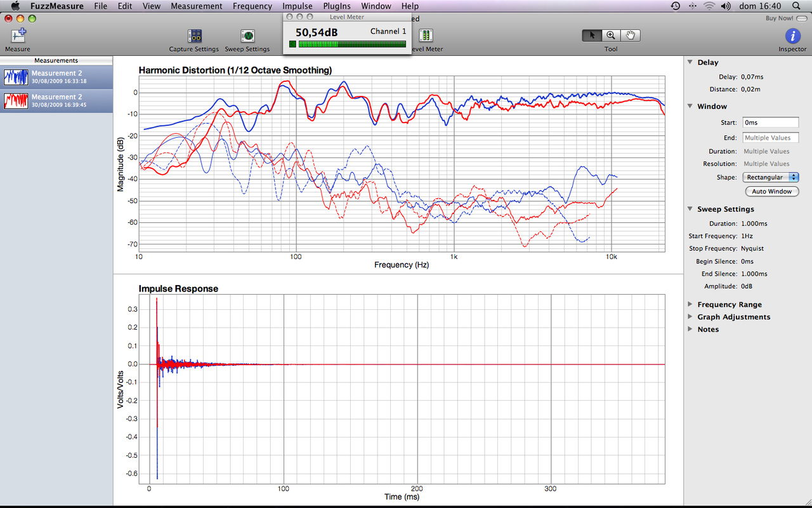Viewport: 812px width, 508px height.
Task: Select the zoom magnifier tool
Action: (611, 36)
